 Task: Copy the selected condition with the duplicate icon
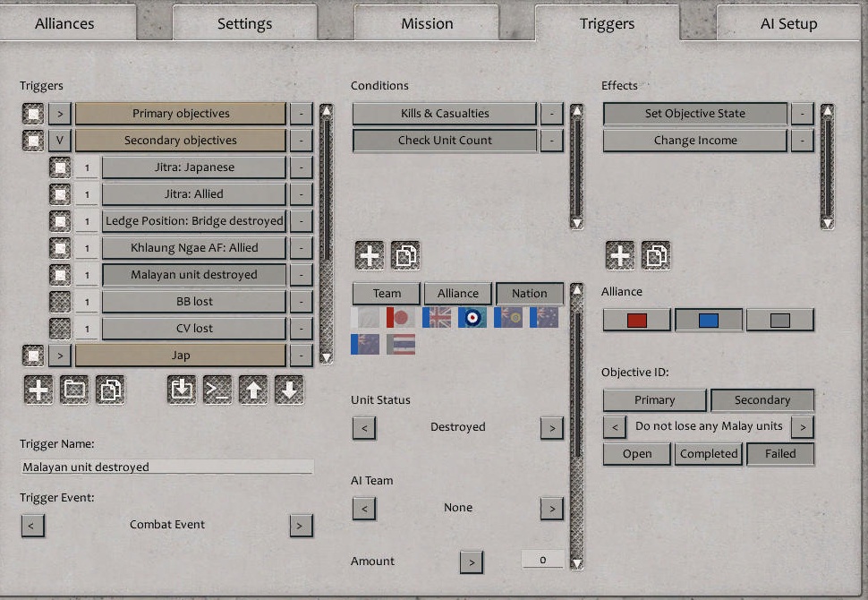pyautogui.click(x=405, y=255)
